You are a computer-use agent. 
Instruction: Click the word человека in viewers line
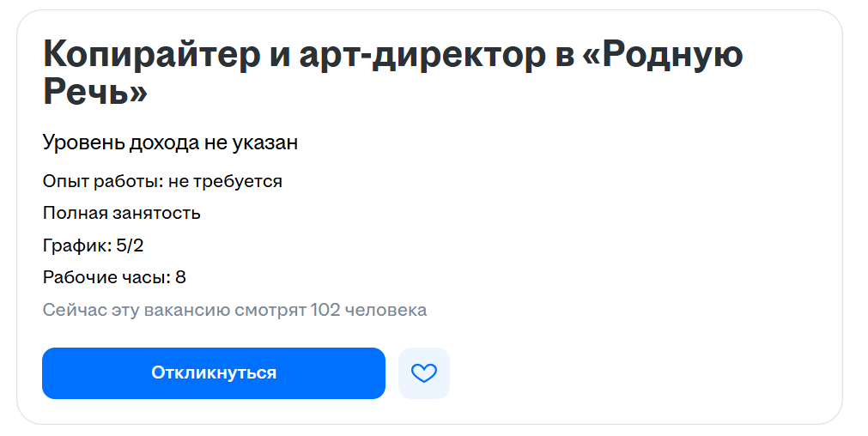(x=385, y=309)
